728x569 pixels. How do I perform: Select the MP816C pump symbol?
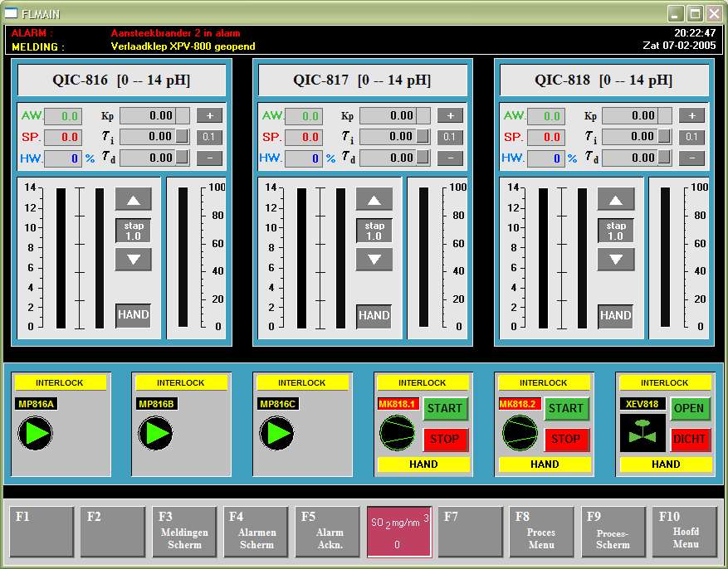coord(276,433)
